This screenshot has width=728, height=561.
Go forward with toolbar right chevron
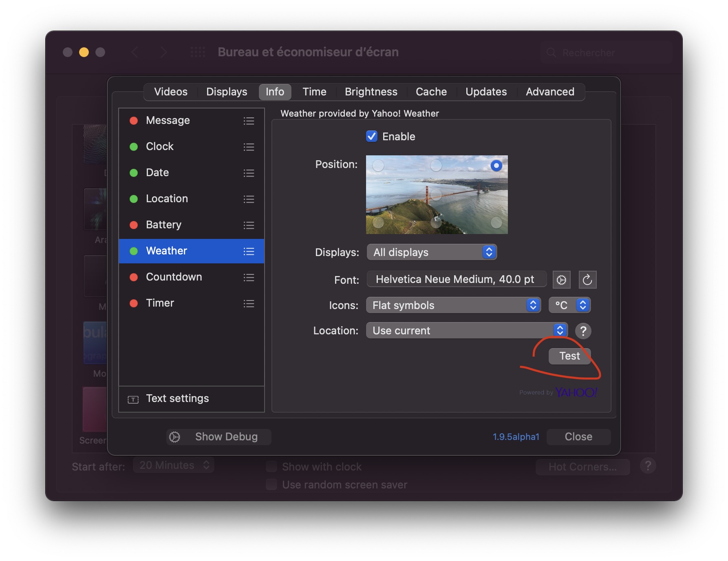click(x=163, y=52)
